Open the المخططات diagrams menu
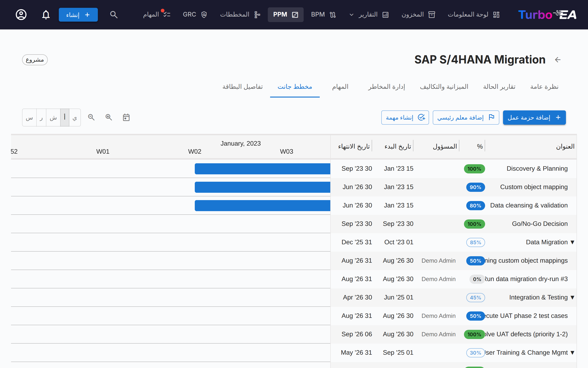The image size is (588, 368). tap(240, 14)
